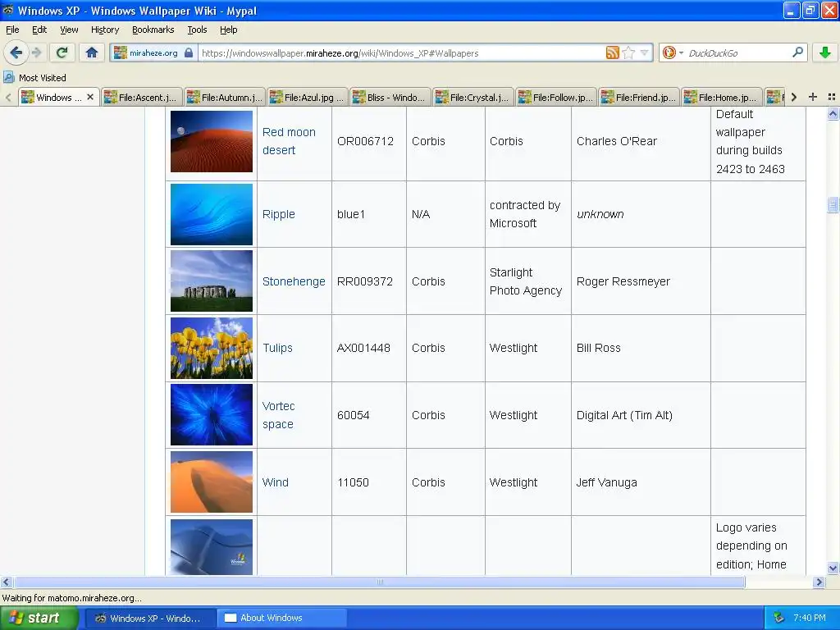The image size is (840, 630).
Task: Click the search magnifier icon
Action: 797,52
